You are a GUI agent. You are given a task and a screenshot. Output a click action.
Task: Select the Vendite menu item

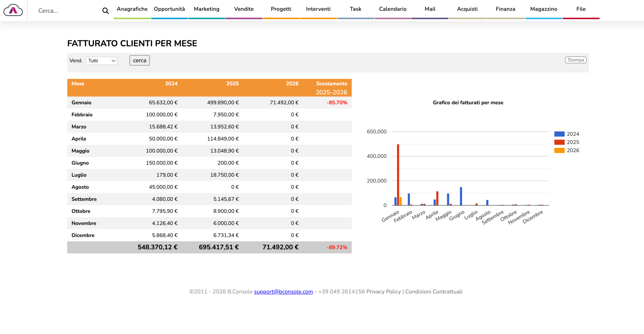(244, 9)
